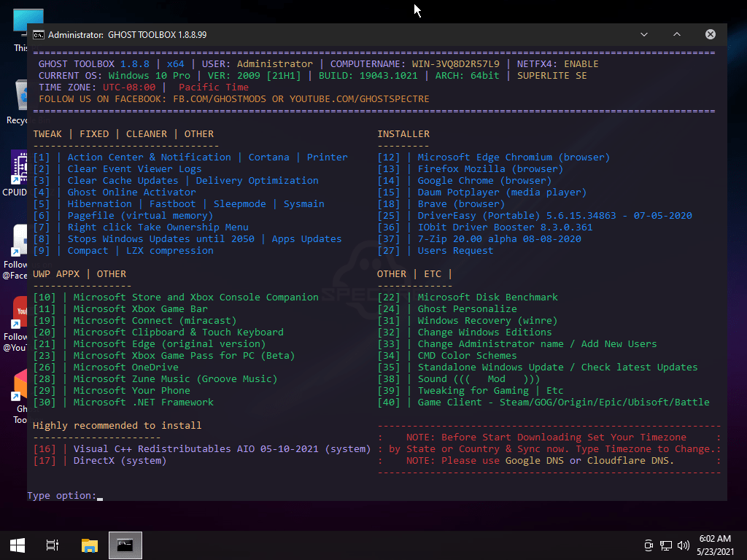The image size is (747, 560).
Task: Launch File Explorer from the taskbar
Action: [x=89, y=545]
